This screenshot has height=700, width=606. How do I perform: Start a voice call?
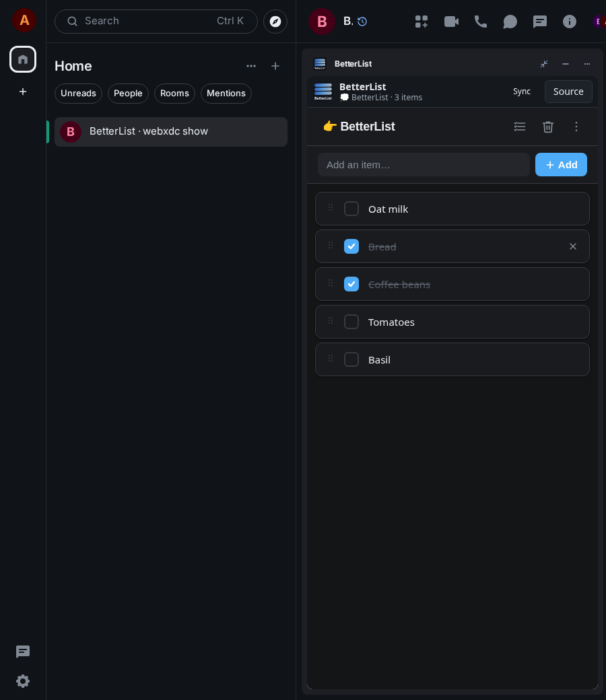(481, 22)
